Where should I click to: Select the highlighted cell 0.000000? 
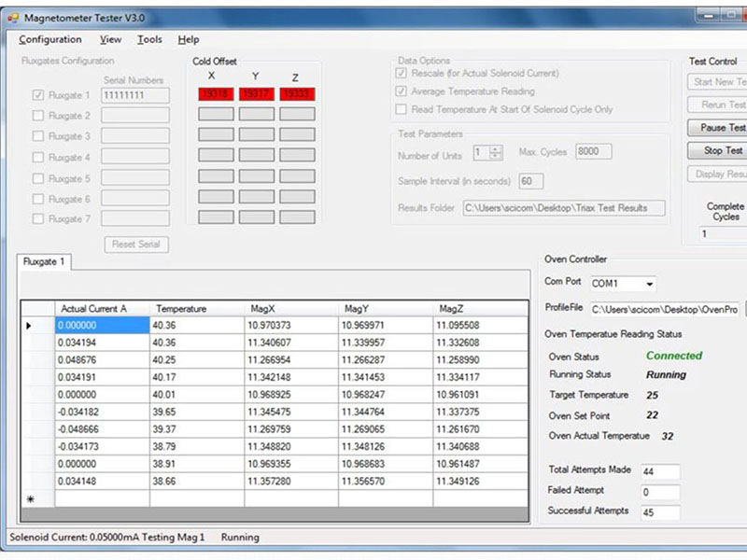click(x=102, y=326)
